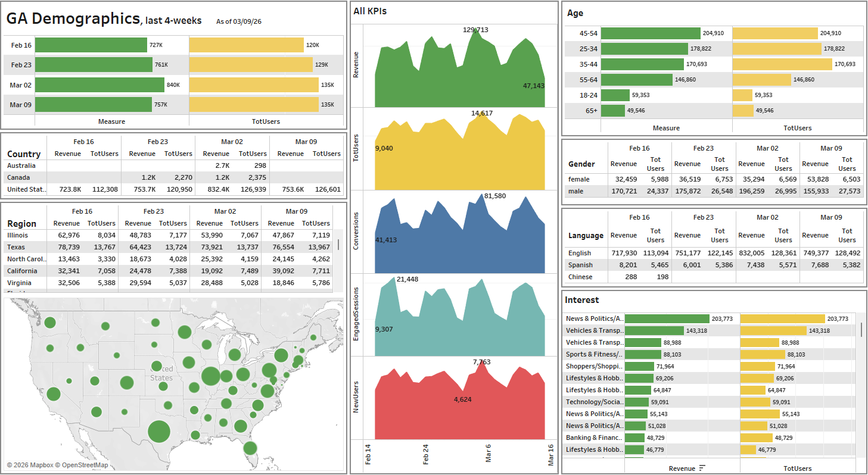This screenshot has width=868, height=475.
Task: Click the Region table scrollbar thumb
Action: (x=338, y=245)
